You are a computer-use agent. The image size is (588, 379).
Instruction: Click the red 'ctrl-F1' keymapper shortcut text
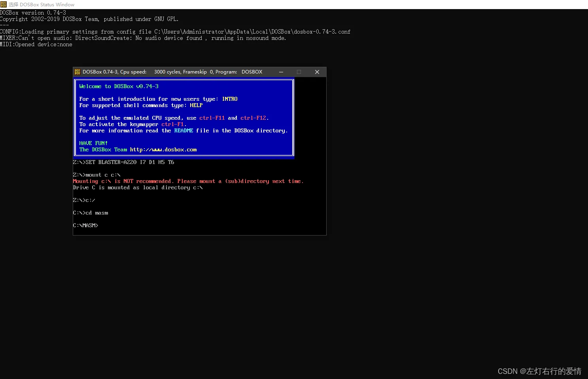click(172, 124)
